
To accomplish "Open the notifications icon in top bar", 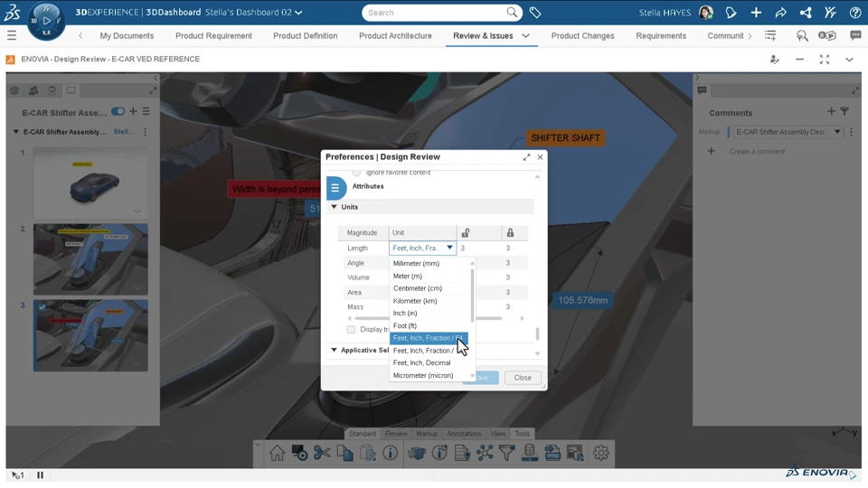I will pos(731,12).
